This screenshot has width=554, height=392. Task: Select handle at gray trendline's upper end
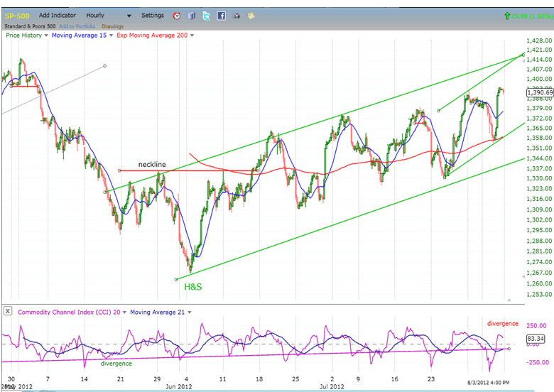pos(105,66)
